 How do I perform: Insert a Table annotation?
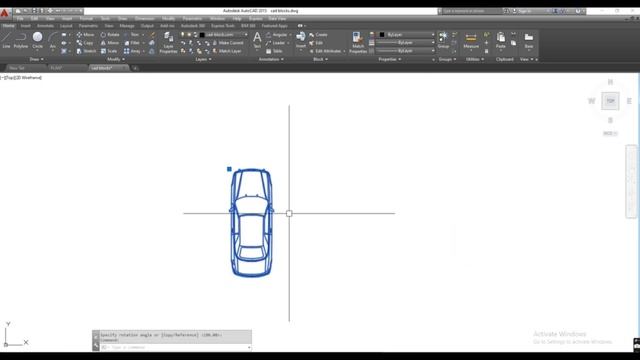(274, 51)
